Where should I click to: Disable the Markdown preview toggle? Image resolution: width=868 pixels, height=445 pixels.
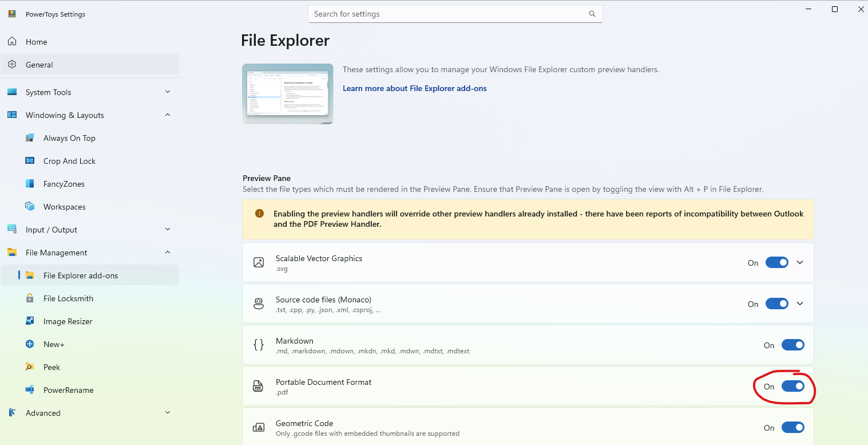(x=793, y=345)
